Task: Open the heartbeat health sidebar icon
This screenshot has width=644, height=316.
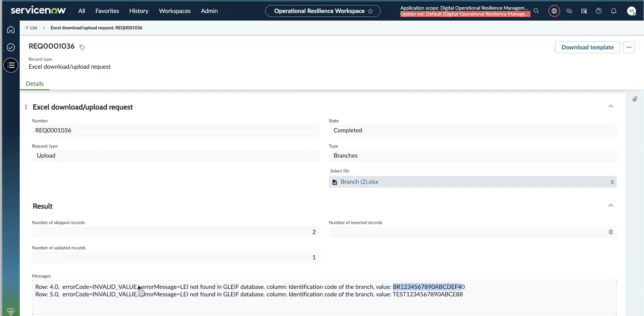Action: [11, 312]
